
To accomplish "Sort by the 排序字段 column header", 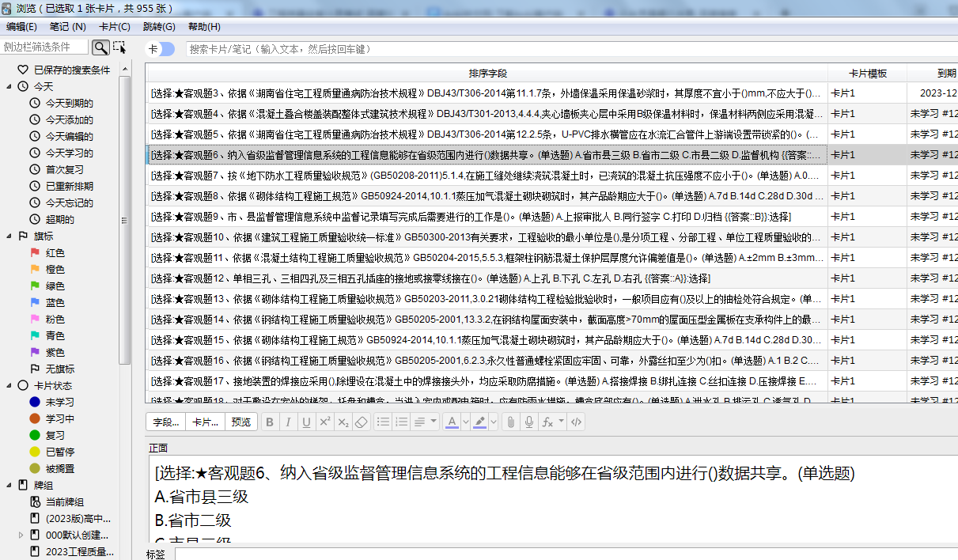I will pyautogui.click(x=487, y=73).
